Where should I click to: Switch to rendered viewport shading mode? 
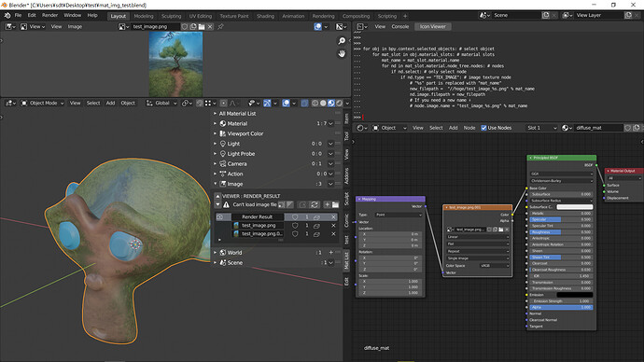[339, 103]
